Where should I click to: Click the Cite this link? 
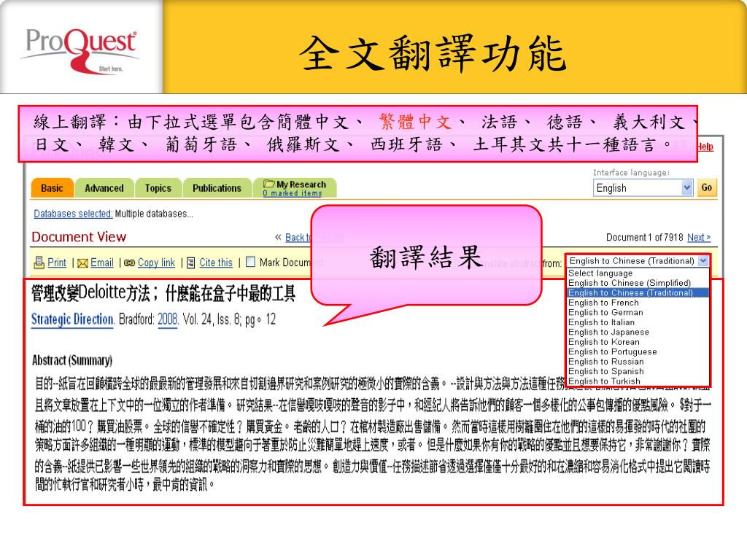tap(216, 262)
